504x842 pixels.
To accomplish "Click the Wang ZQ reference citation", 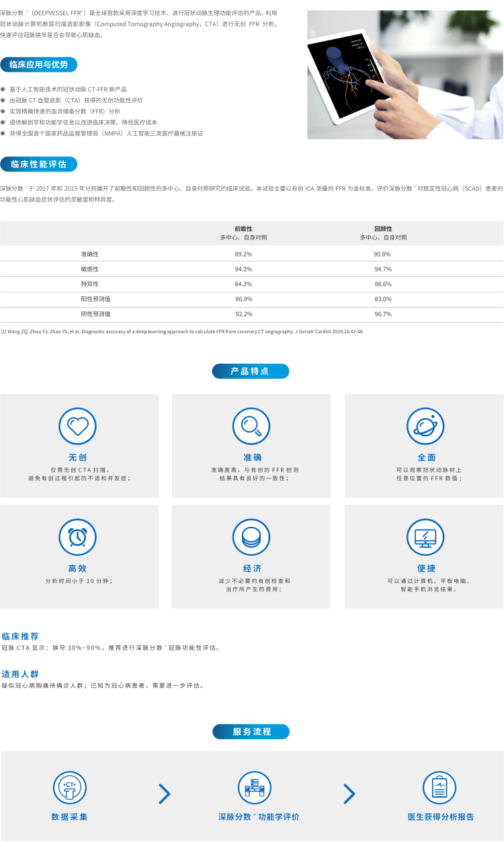I will (182, 331).
